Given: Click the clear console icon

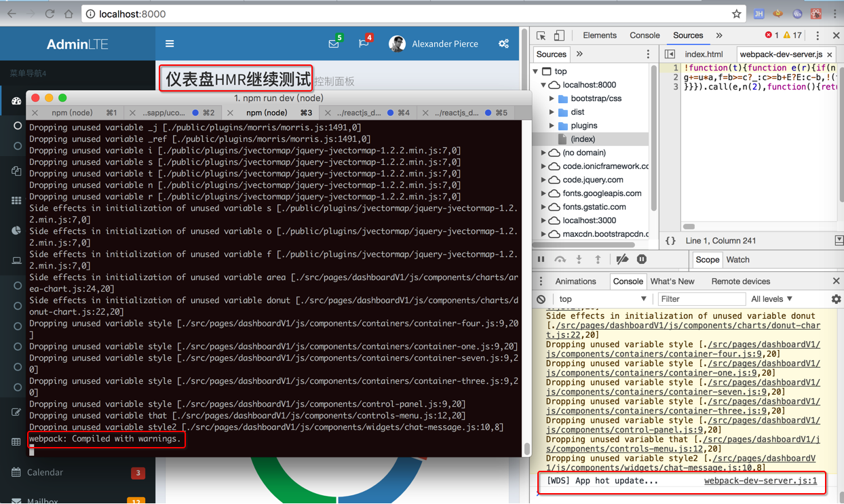Looking at the screenshot, I should pyautogui.click(x=541, y=299).
